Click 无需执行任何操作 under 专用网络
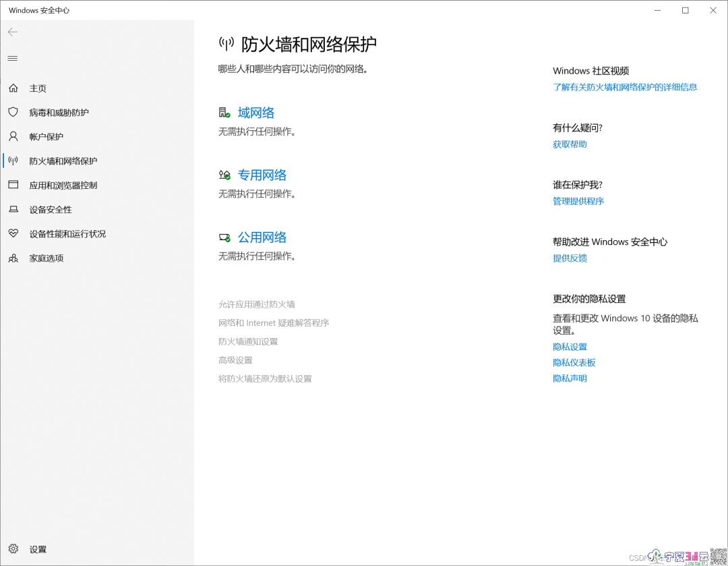This screenshot has height=566, width=728. click(x=257, y=194)
